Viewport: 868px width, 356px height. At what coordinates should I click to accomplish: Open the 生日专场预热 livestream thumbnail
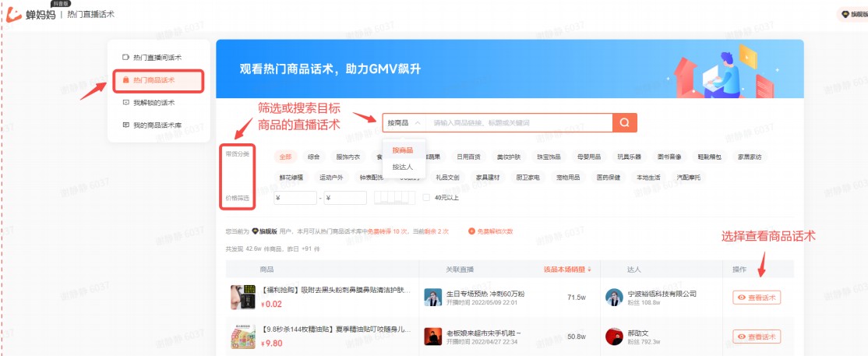point(433,298)
